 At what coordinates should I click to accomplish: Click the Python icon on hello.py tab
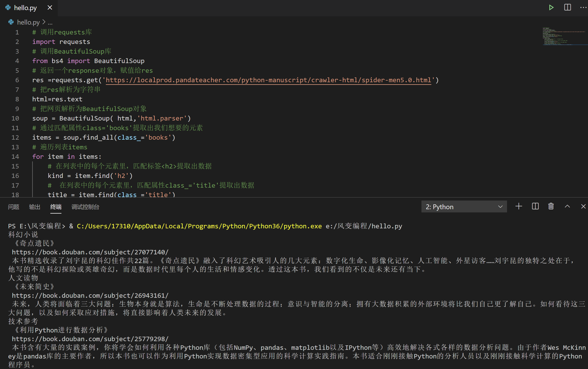click(8, 8)
